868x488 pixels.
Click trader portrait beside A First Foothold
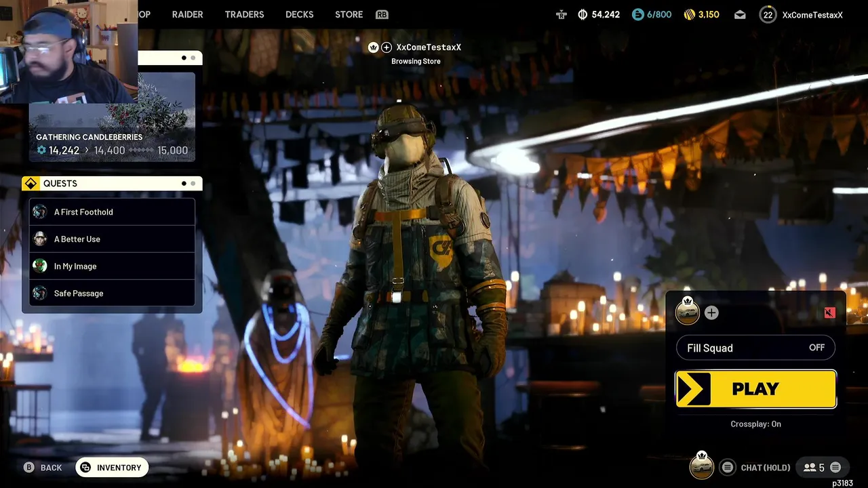click(x=40, y=212)
